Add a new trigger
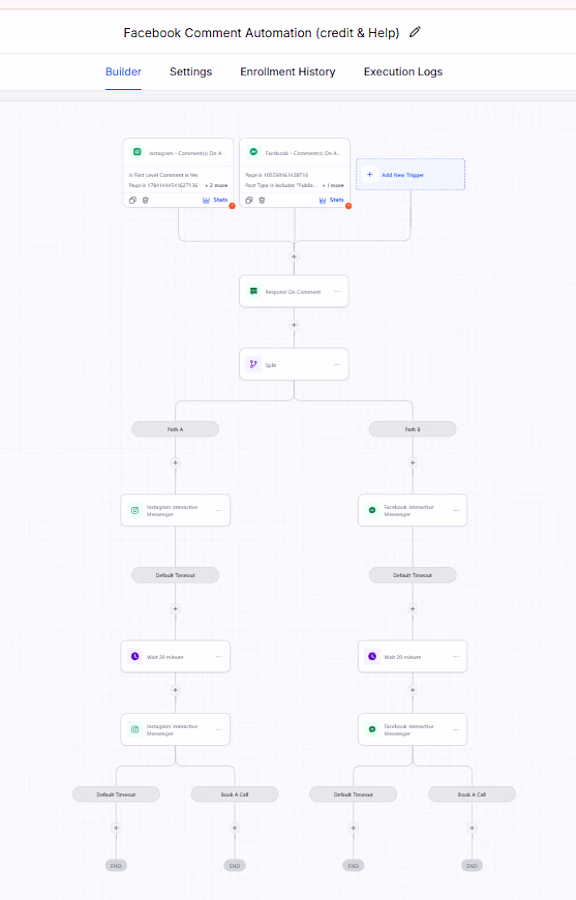The height and width of the screenshot is (900, 576). pos(410,174)
